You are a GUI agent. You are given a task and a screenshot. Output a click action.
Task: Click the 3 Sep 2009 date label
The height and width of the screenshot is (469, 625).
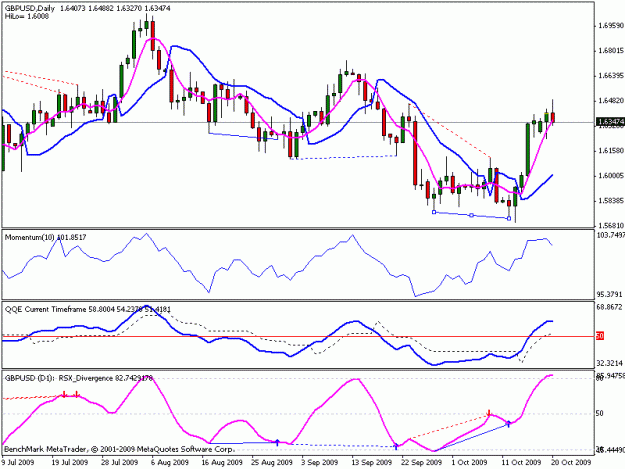(320, 462)
